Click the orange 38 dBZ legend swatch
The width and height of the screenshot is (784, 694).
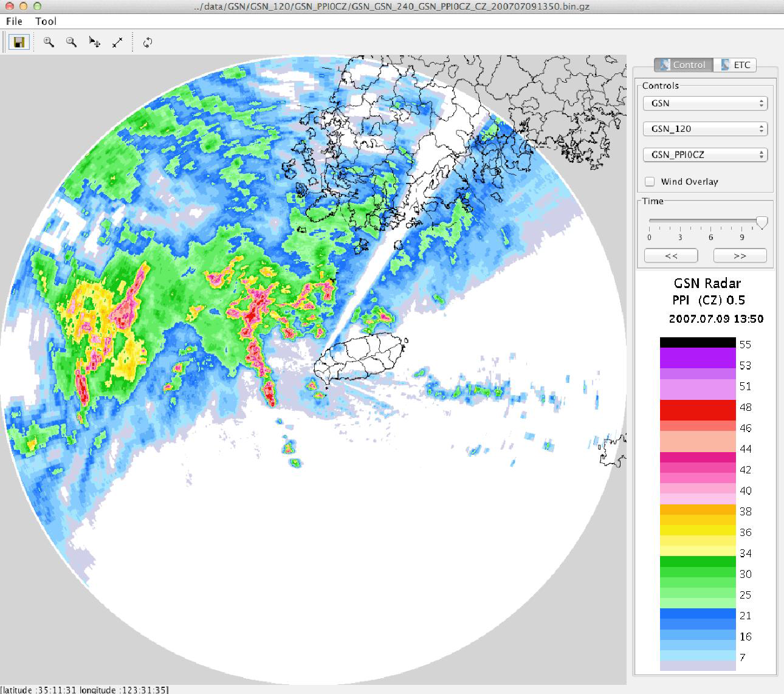pos(698,510)
